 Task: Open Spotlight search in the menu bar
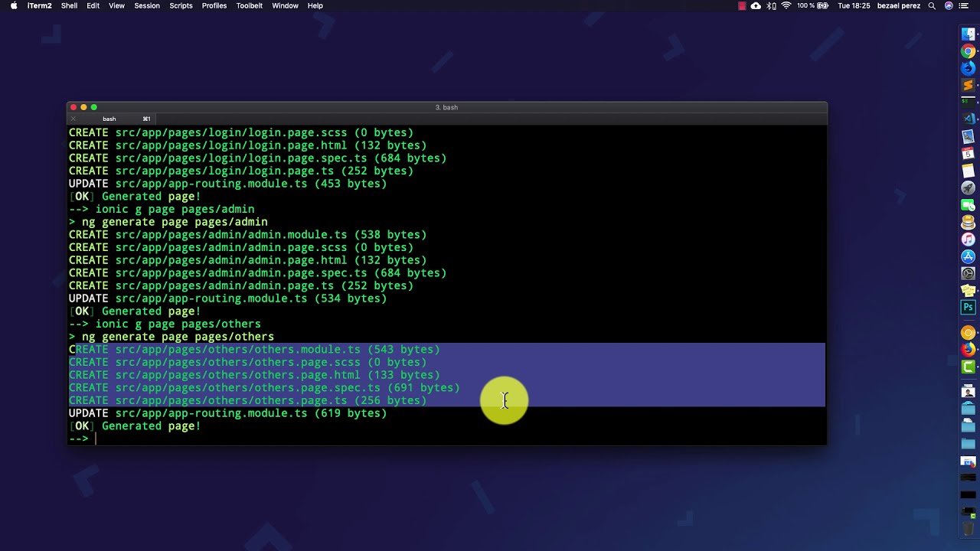(x=932, y=5)
